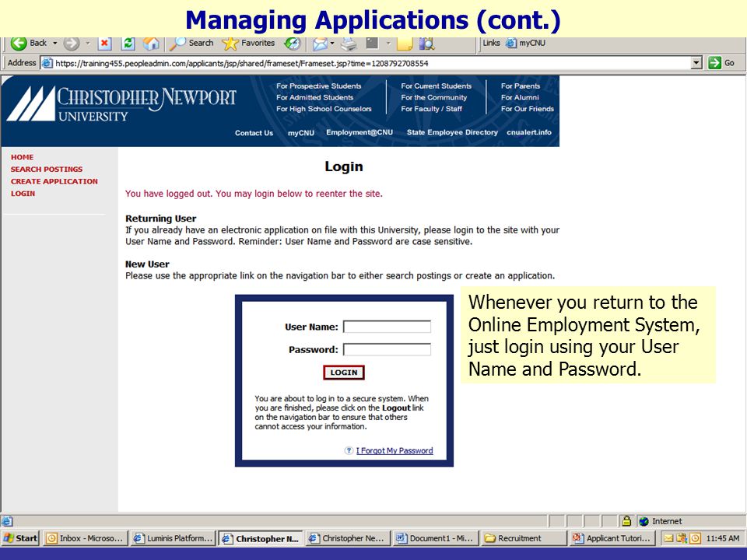
Task: Click the Edit page icon
Action: [x=372, y=44]
